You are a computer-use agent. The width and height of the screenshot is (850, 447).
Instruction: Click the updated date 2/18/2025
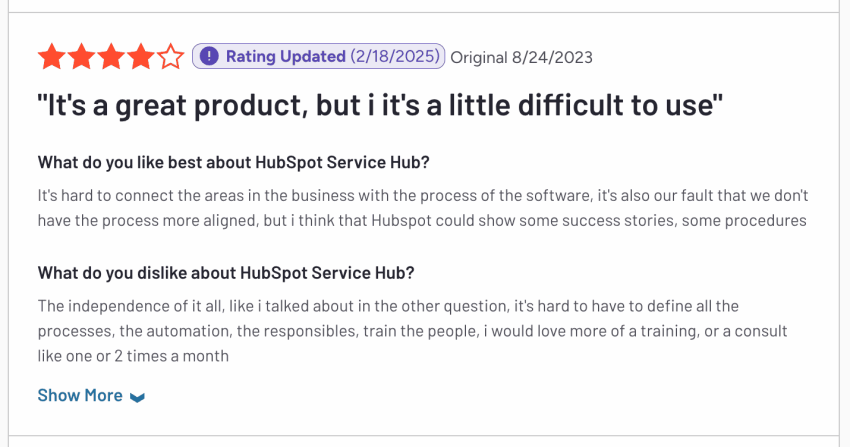tap(395, 56)
